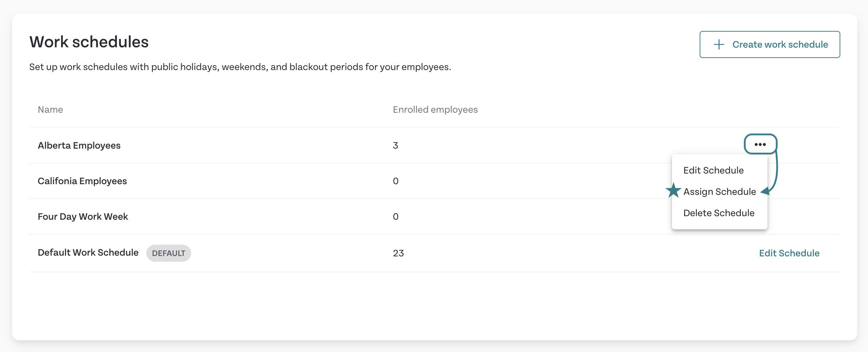Click the enrolled count 3 for Alberta

point(396,145)
